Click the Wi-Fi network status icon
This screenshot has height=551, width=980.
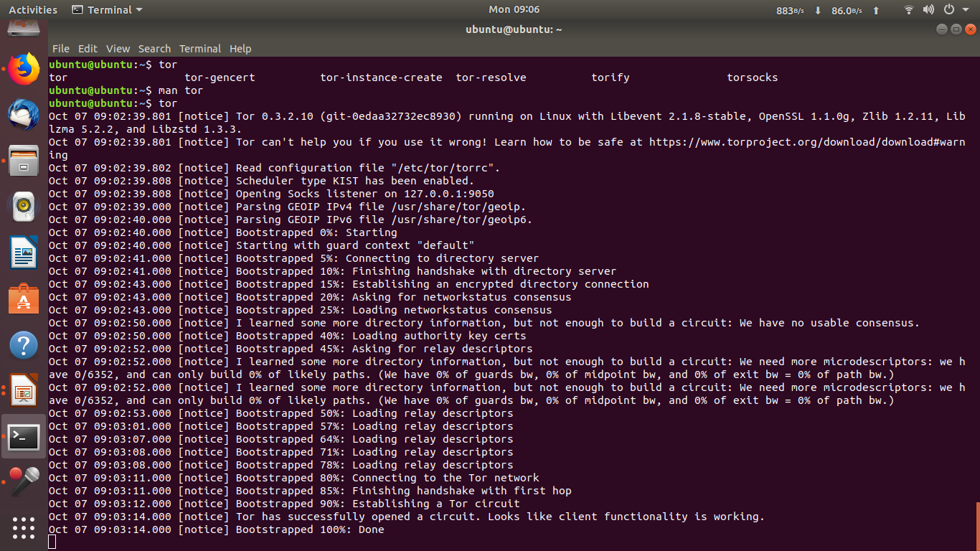click(x=909, y=10)
